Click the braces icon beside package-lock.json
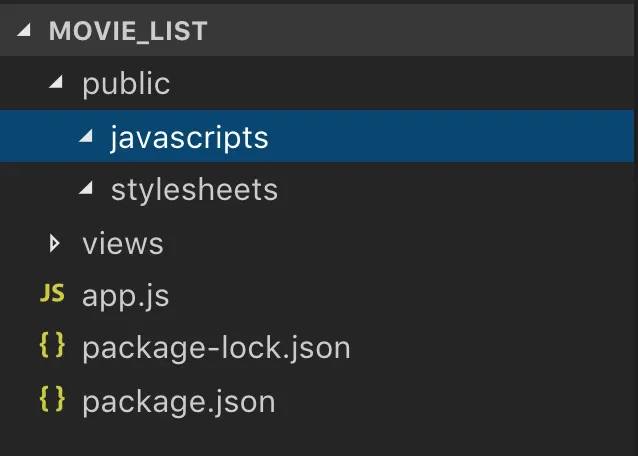The image size is (638, 456). click(x=51, y=348)
